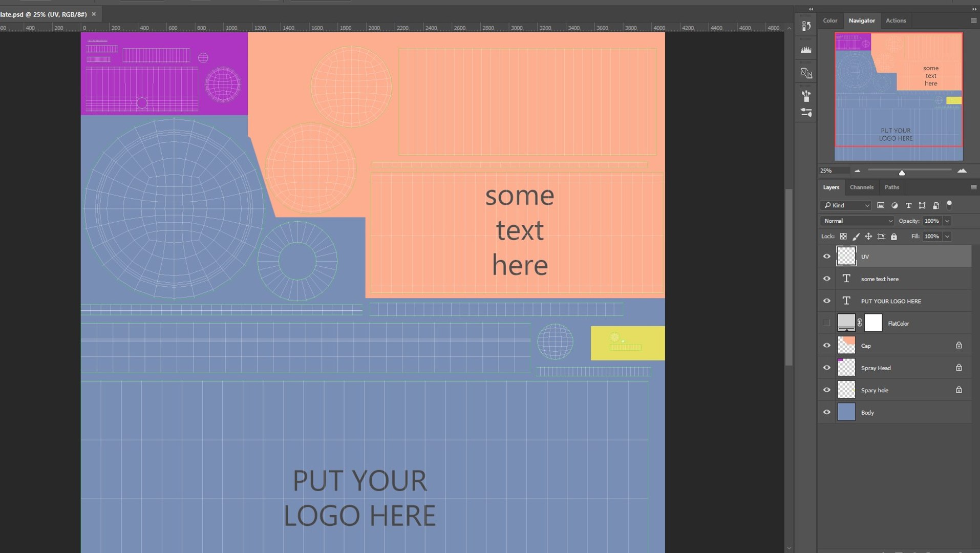Click Navigator zoom out mountain icon
This screenshot has height=553, width=980.
click(857, 171)
